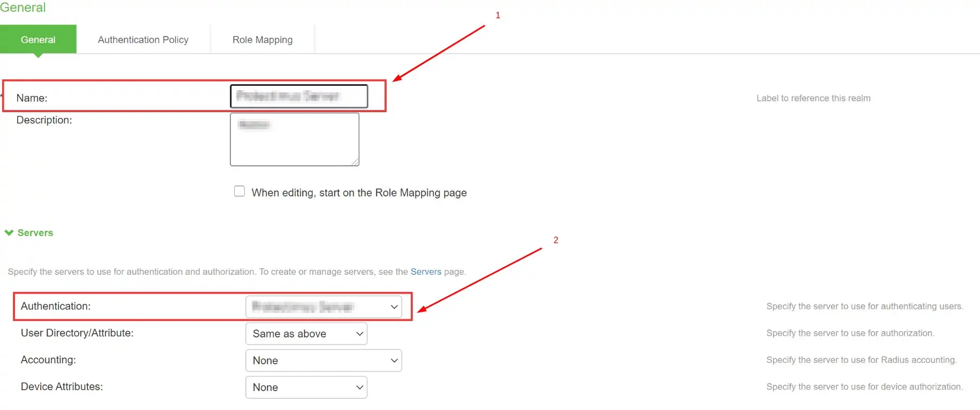This screenshot has width=980, height=410.
Task: Switch to the Authentication Policy tab
Action: [143, 39]
